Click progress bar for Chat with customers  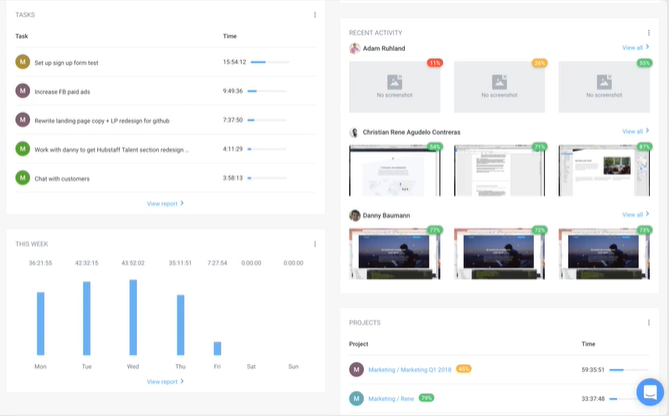[x=267, y=178]
